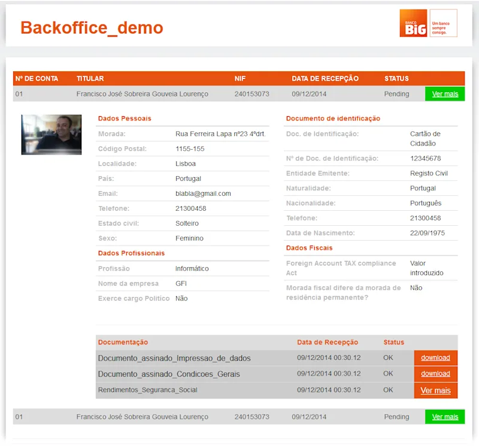
Task: Select the Dados Profissionais section heading
Action: (x=131, y=253)
